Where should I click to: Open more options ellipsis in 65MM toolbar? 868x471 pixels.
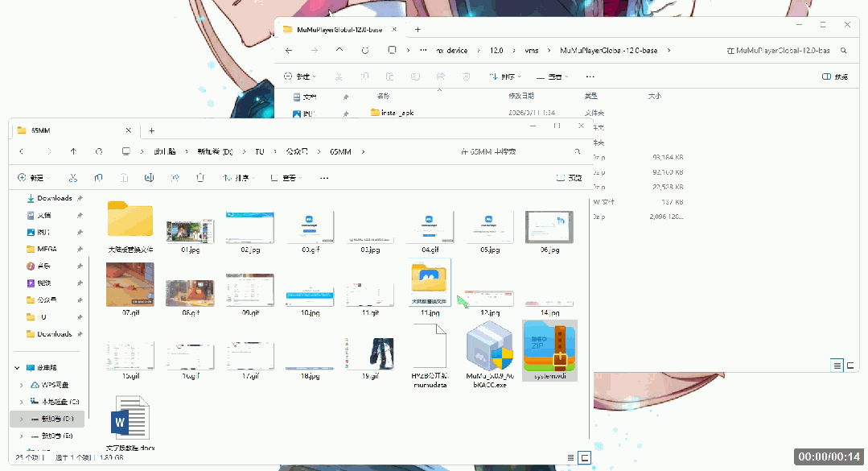(324, 178)
